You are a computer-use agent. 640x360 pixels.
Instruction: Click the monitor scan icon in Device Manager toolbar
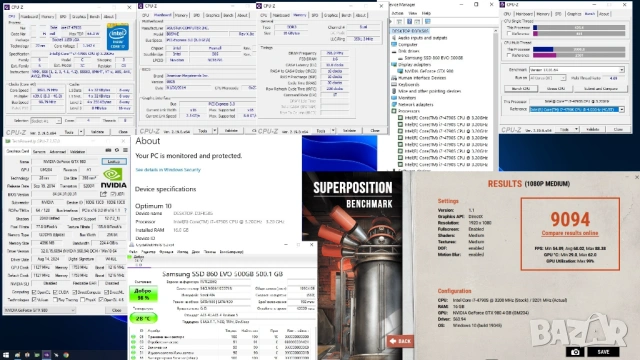[427, 21]
